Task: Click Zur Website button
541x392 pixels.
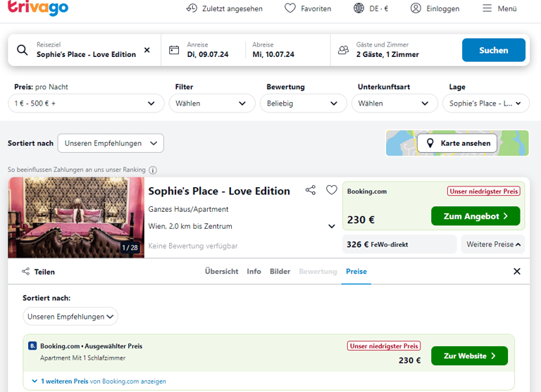Action: coord(469,356)
